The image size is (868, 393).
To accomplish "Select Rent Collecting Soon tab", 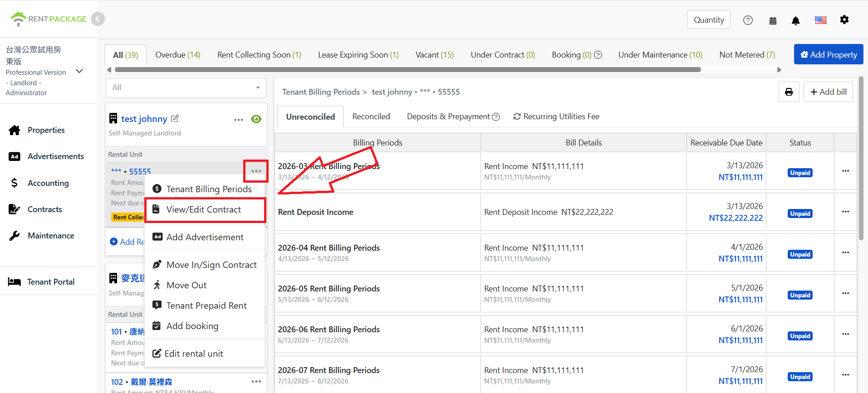I will click(x=259, y=55).
